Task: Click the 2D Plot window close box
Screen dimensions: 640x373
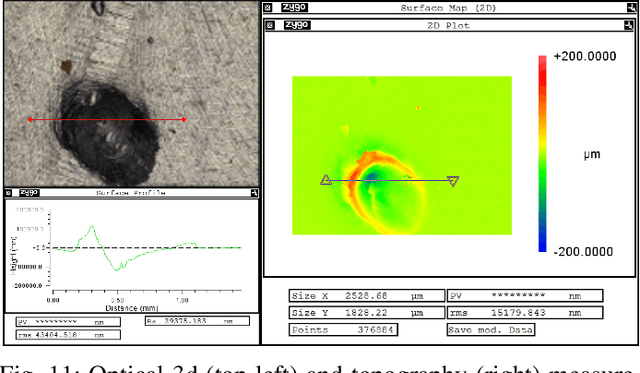Action: (x=270, y=25)
